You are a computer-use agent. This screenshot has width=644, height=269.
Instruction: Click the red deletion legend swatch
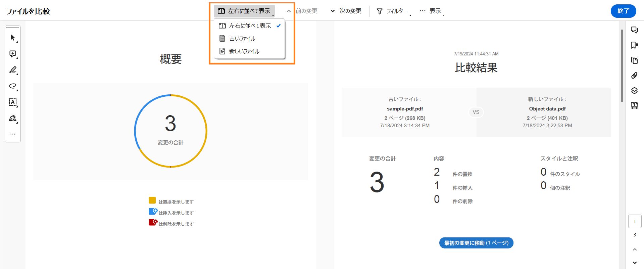tap(153, 222)
